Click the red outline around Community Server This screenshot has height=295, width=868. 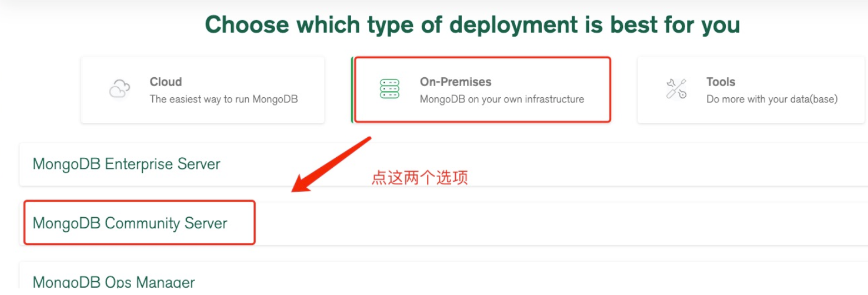tap(139, 222)
